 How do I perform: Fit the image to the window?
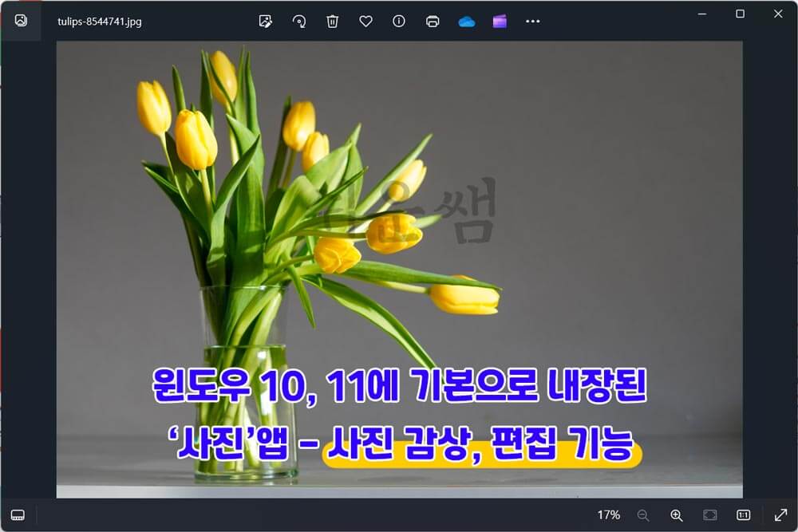709,515
